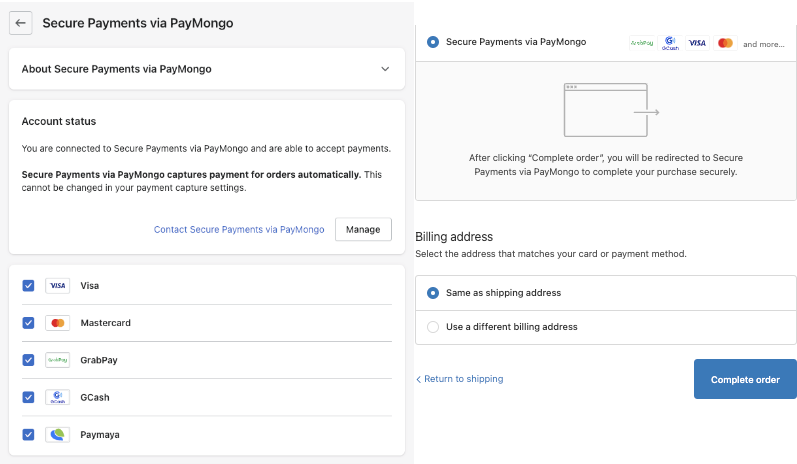Click the Manage button
The image size is (797, 464).
point(362,229)
